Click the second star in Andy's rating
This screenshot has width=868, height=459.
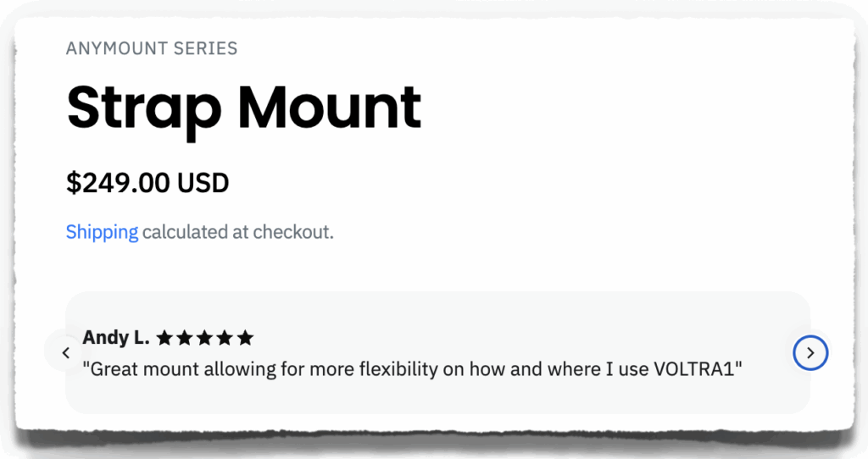(185, 339)
